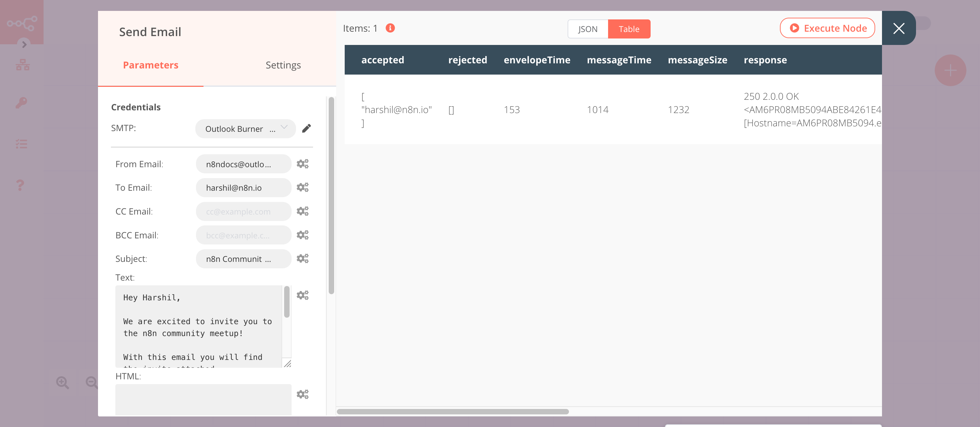
Task: Scroll the horizontal scrollbar in results panel
Action: (x=453, y=411)
